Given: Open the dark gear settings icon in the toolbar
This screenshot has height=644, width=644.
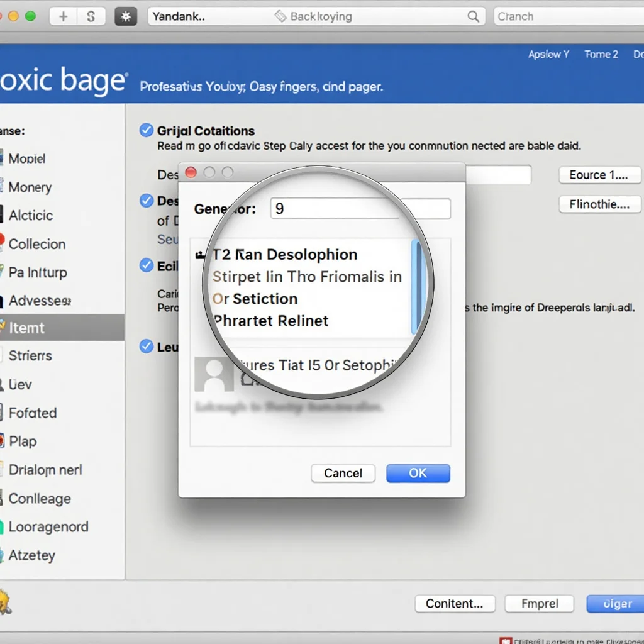Looking at the screenshot, I should pos(126,16).
